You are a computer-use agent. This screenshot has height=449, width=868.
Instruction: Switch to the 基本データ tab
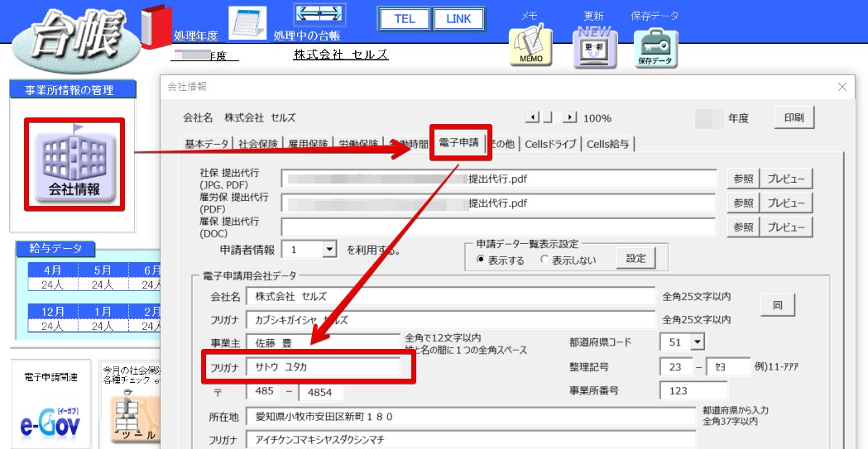207,145
